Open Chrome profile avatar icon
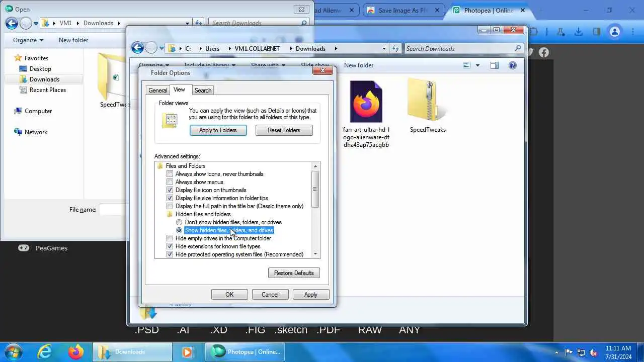 point(614,32)
